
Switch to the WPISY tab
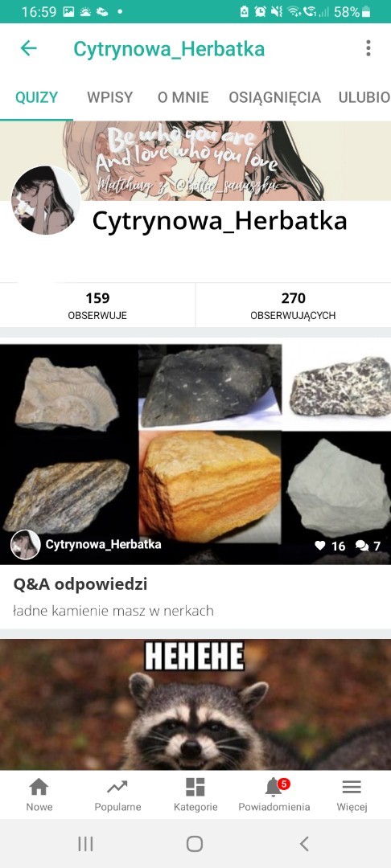[109, 97]
